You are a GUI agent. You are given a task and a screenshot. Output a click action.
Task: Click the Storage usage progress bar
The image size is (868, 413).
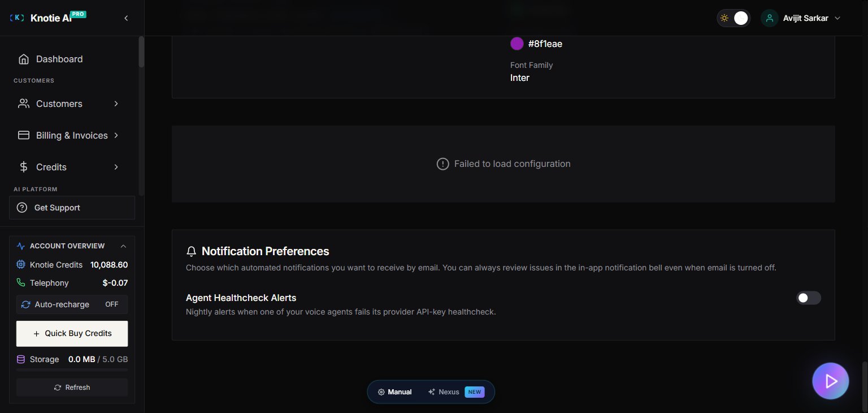(72, 370)
